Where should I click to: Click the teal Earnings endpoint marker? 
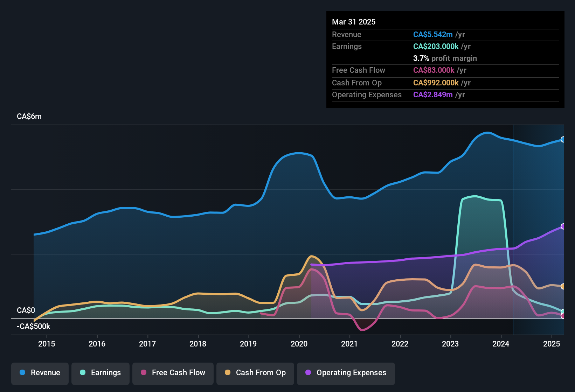pos(563,311)
